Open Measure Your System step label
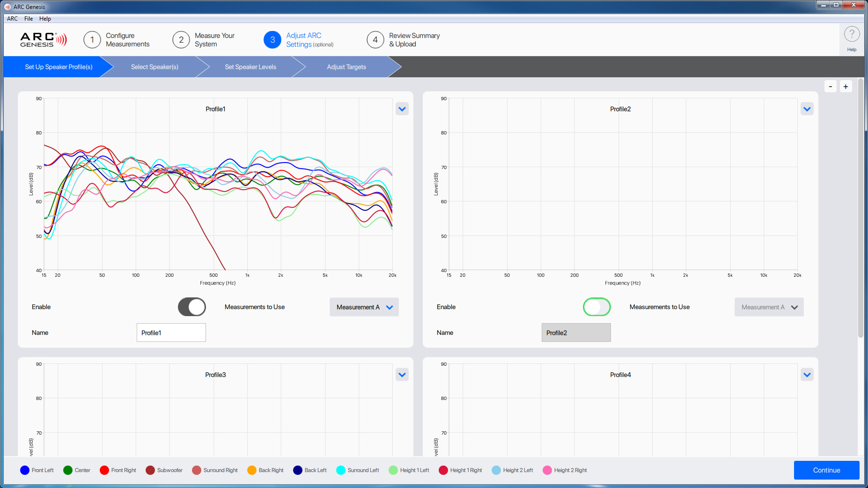This screenshot has height=488, width=868. [214, 40]
